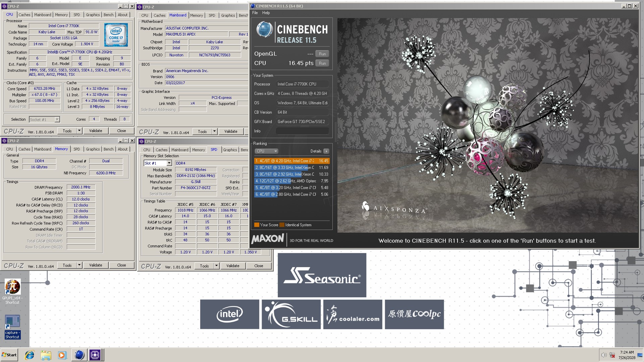Viewport: 644px width, 362px height.
Task: Click the network tray icon
Action: point(612,355)
